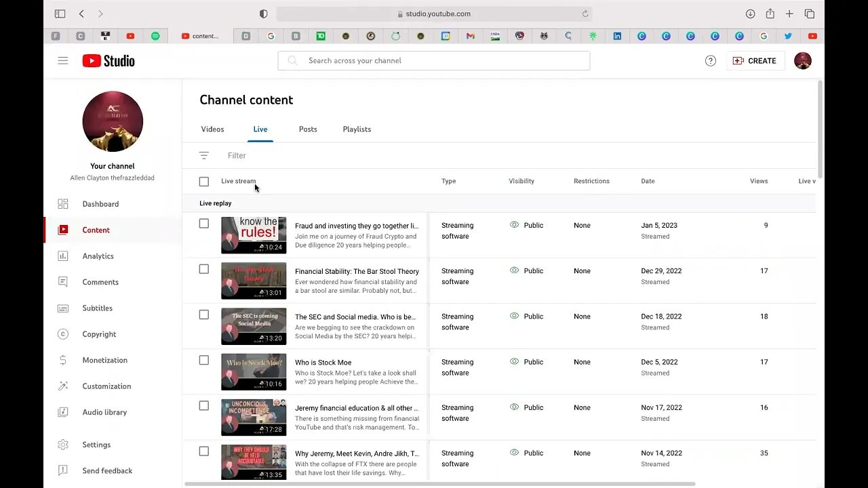Change visibility of 'Financial Stability' stream
This screenshot has width=868, height=488.
tap(527, 270)
